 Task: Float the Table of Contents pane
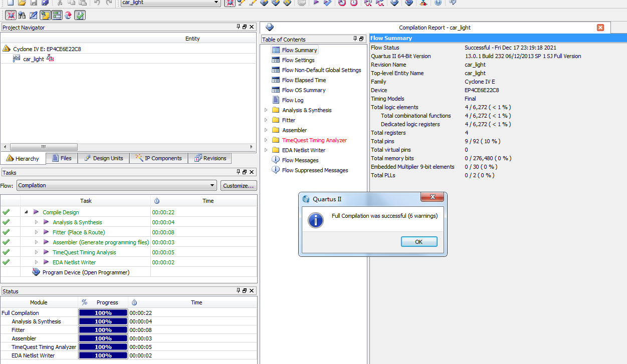[361, 39]
